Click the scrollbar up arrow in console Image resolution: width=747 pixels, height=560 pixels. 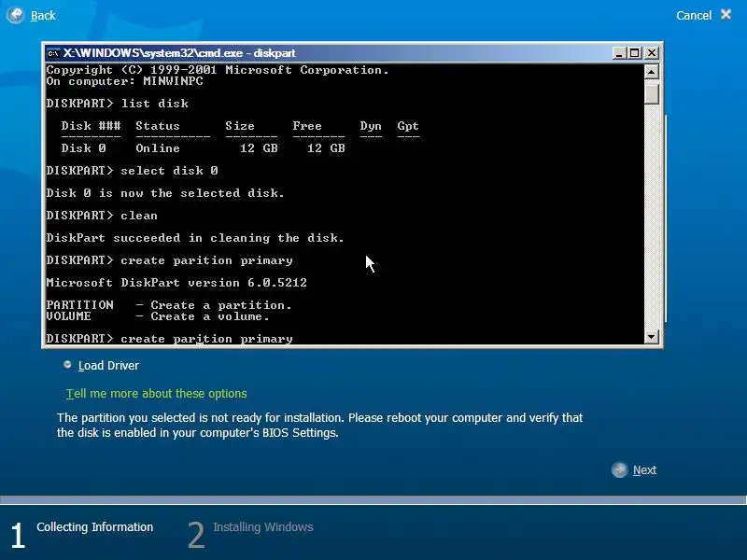pyautogui.click(x=651, y=72)
